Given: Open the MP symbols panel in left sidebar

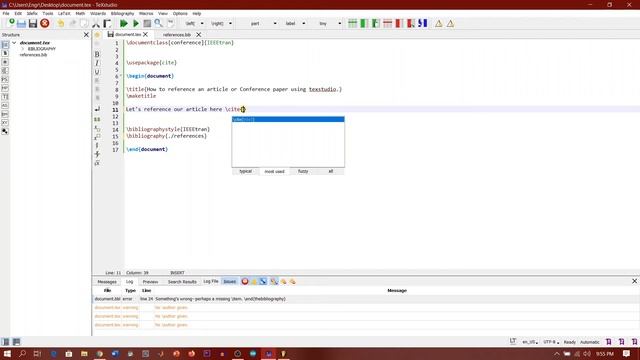Looking at the screenshot, I should [5, 88].
